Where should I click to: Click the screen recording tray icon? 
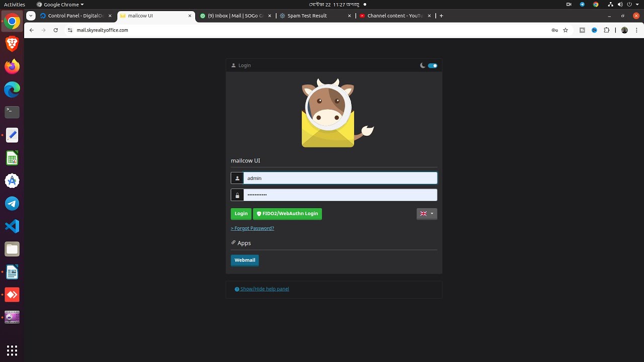click(569, 5)
